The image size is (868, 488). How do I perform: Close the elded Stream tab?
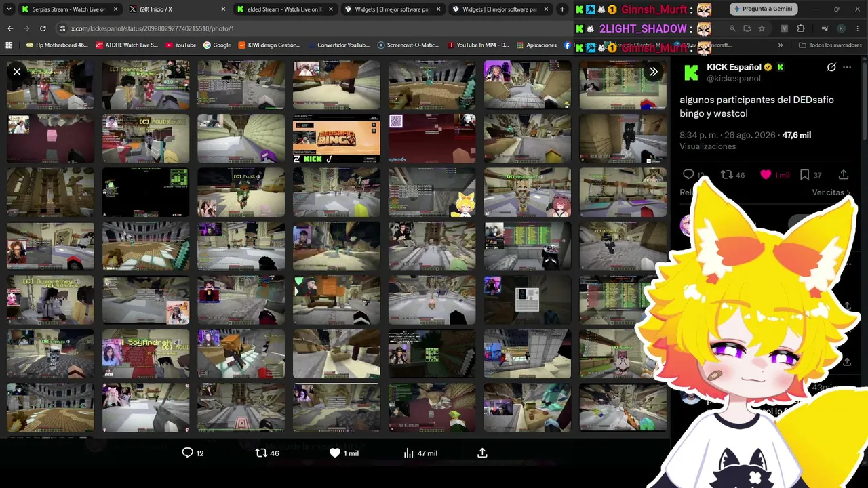click(330, 9)
